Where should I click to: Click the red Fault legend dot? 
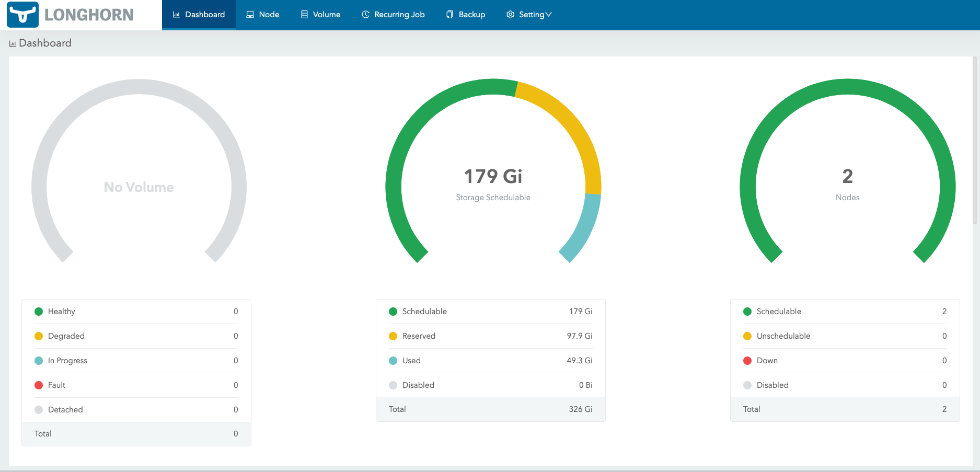39,385
